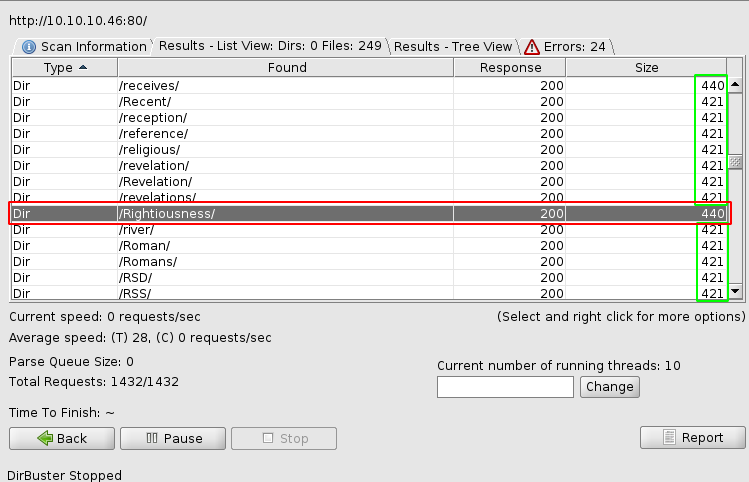The width and height of the screenshot is (749, 482).
Task: Sort results by Found column header
Action: (286, 68)
